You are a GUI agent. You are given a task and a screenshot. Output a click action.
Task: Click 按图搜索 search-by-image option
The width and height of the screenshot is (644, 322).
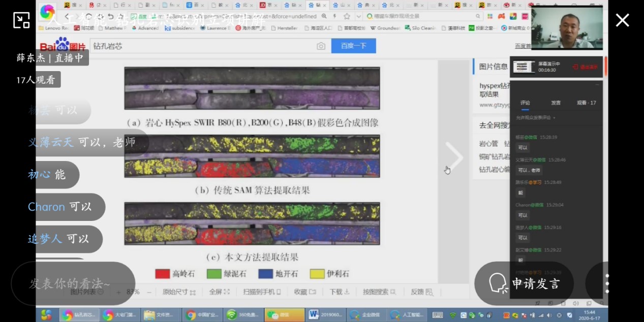point(380,292)
